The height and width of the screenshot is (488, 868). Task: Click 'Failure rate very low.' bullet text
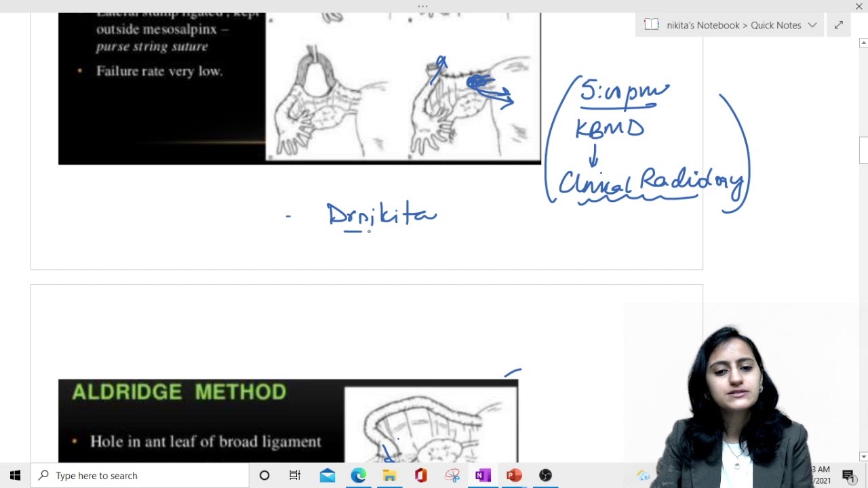(x=159, y=70)
